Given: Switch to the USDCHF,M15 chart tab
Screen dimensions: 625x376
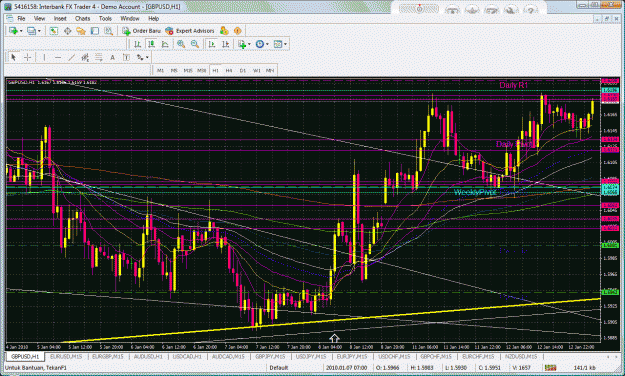Looking at the screenshot, I should coord(394,356).
